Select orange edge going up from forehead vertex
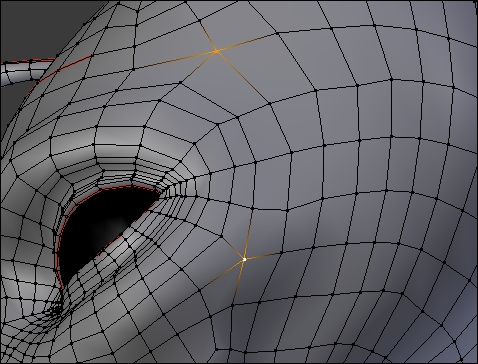This screenshot has height=364, width=478. coord(208,35)
